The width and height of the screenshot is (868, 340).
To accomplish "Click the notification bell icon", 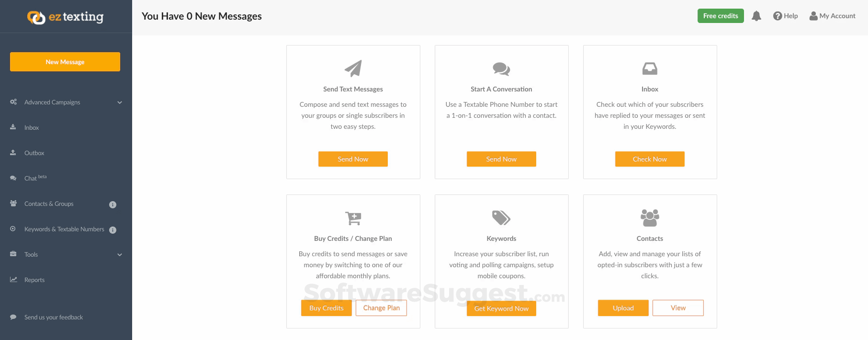I will (x=756, y=16).
